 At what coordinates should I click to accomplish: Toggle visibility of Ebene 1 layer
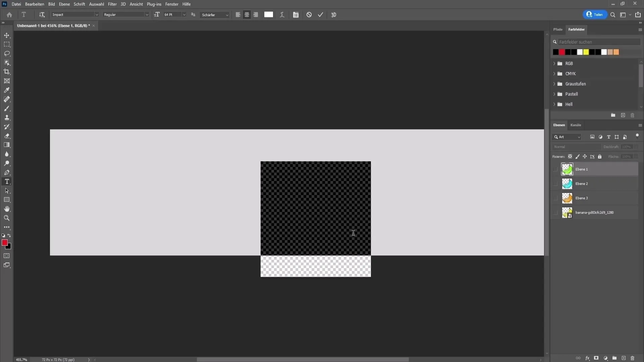[555, 169]
